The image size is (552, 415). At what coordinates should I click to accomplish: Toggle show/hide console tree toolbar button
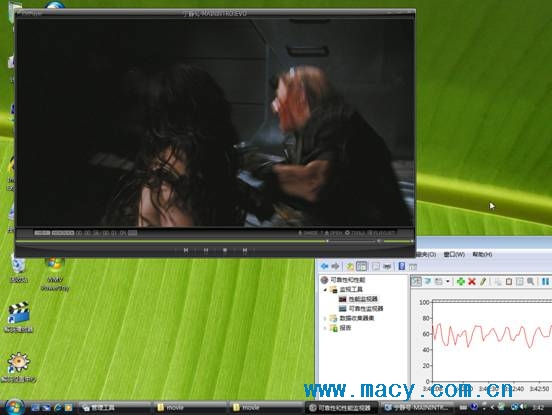pos(362,266)
